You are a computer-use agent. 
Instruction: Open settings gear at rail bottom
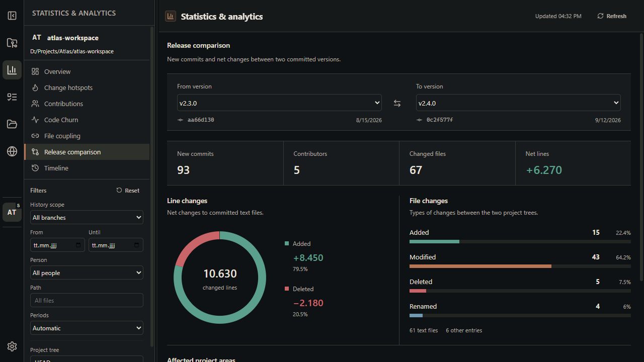tap(12, 346)
